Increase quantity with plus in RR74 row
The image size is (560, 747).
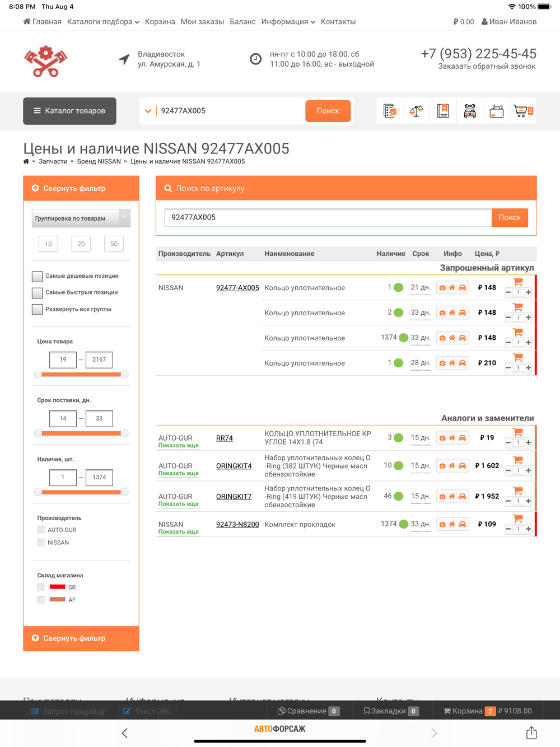528,442
